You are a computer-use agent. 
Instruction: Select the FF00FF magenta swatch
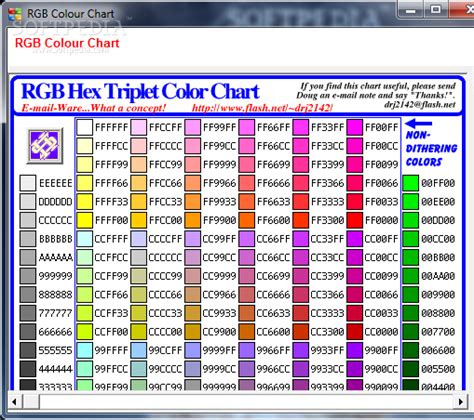click(355, 127)
